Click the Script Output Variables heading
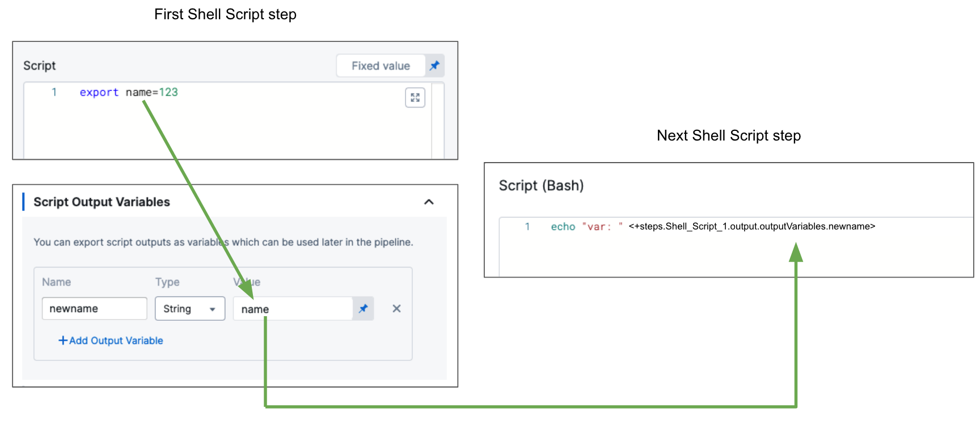Image resolution: width=980 pixels, height=421 pixels. tap(102, 202)
